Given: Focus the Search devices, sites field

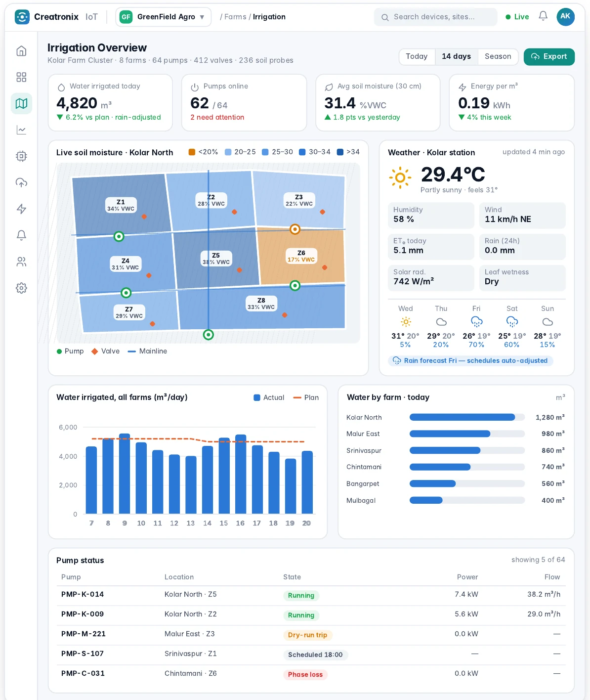Looking at the screenshot, I should (436, 17).
